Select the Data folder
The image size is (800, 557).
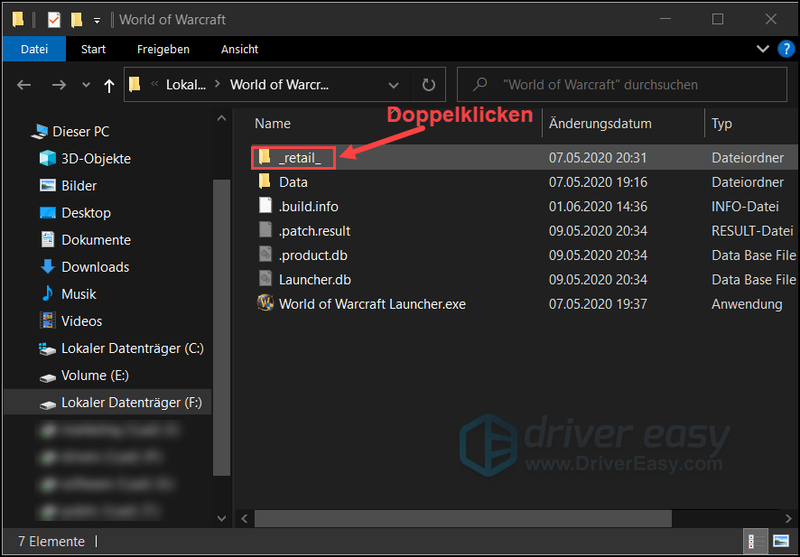[293, 182]
